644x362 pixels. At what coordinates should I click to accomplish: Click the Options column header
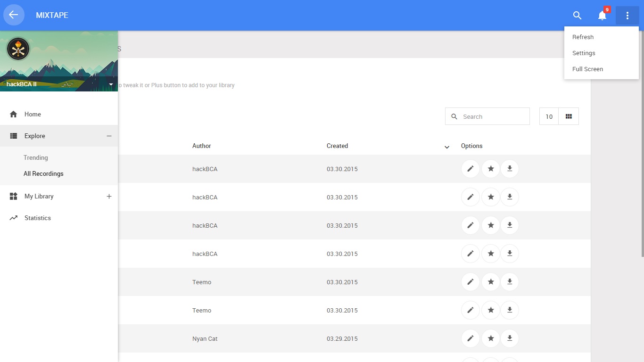[472, 146]
